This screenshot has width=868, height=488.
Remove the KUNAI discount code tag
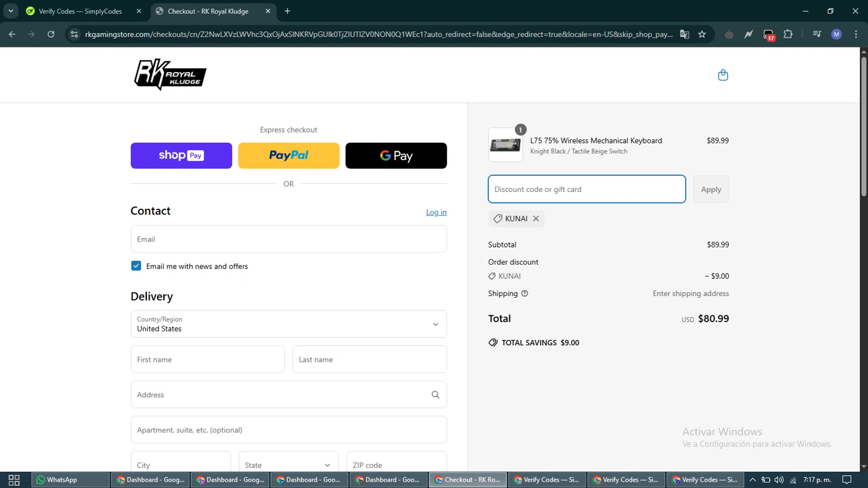(x=536, y=219)
